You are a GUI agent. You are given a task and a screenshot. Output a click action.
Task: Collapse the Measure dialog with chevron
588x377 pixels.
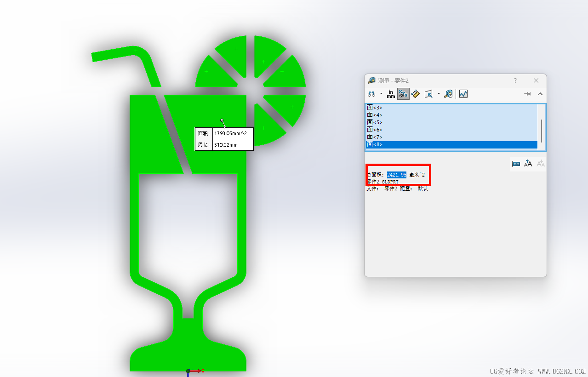[x=540, y=94]
